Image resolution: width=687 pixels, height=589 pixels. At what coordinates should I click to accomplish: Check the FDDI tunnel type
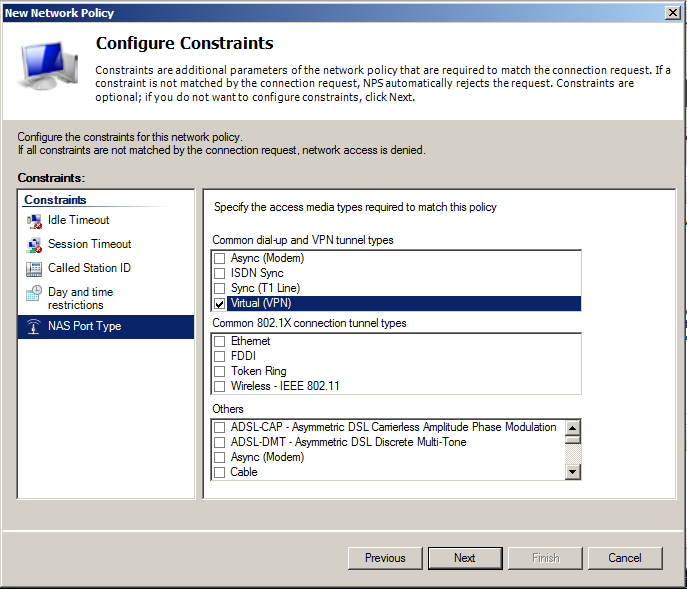coord(220,356)
